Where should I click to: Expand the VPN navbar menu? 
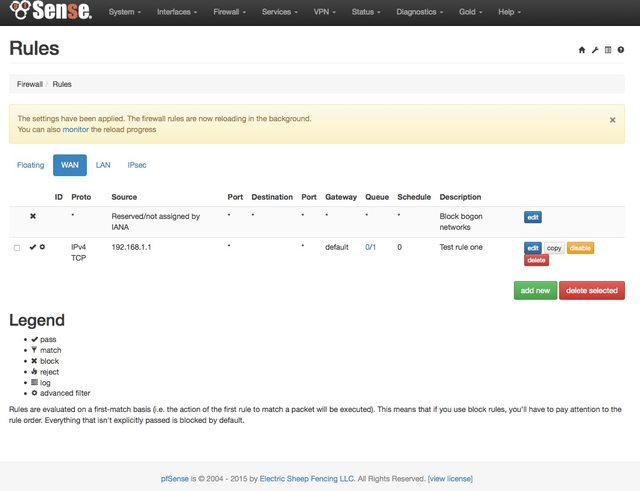click(323, 12)
